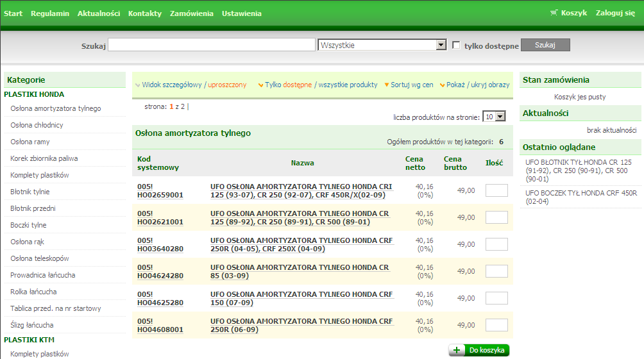This screenshot has height=359, width=644.
Task: Switch to Widok szczegółowy view
Action: click(172, 85)
